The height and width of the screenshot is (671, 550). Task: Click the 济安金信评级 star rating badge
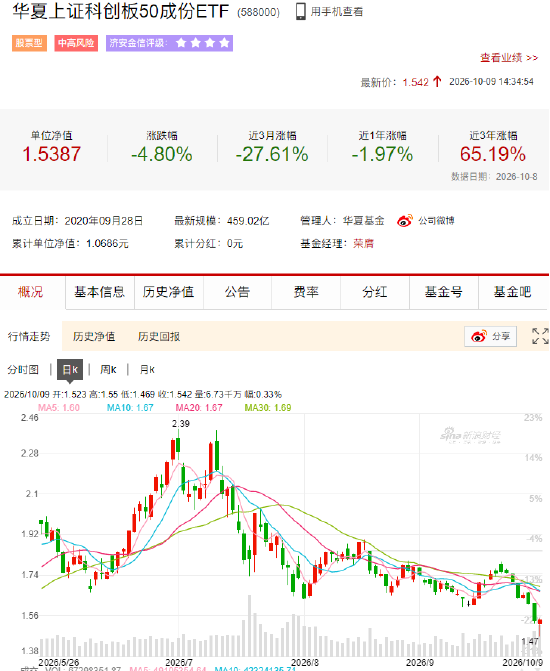pyautogui.click(x=169, y=43)
